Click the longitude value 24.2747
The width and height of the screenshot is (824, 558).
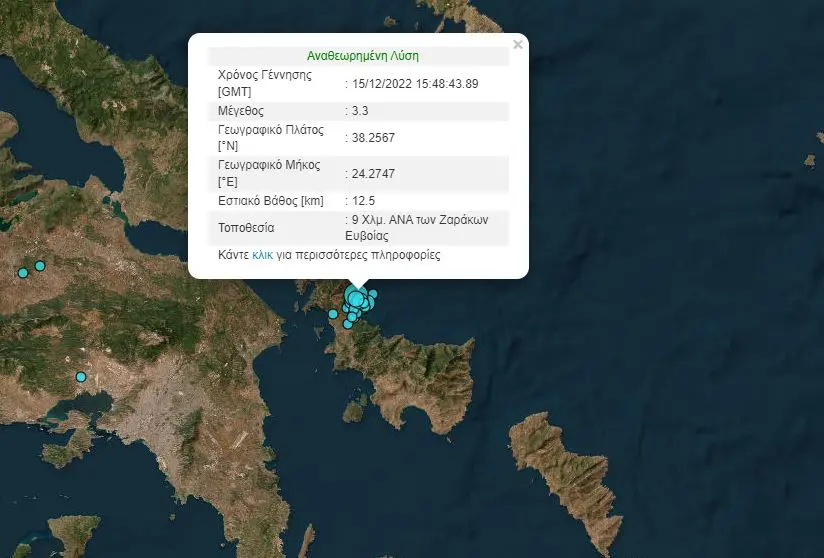[x=372, y=173]
